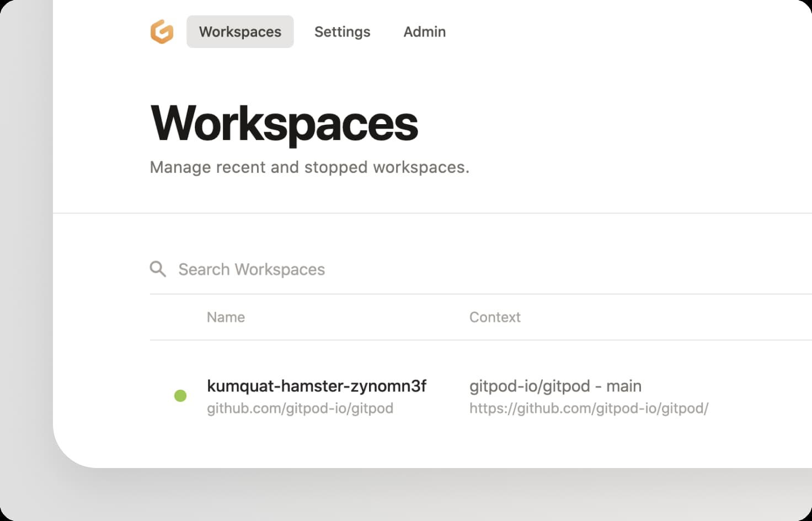
Task: Click the Workspaces page heading
Action: pos(284,124)
